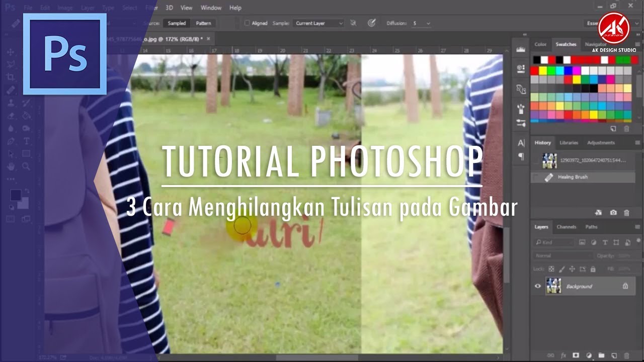Open the Clone Source panel icon
The height and width of the screenshot is (362, 644).
coord(521,89)
